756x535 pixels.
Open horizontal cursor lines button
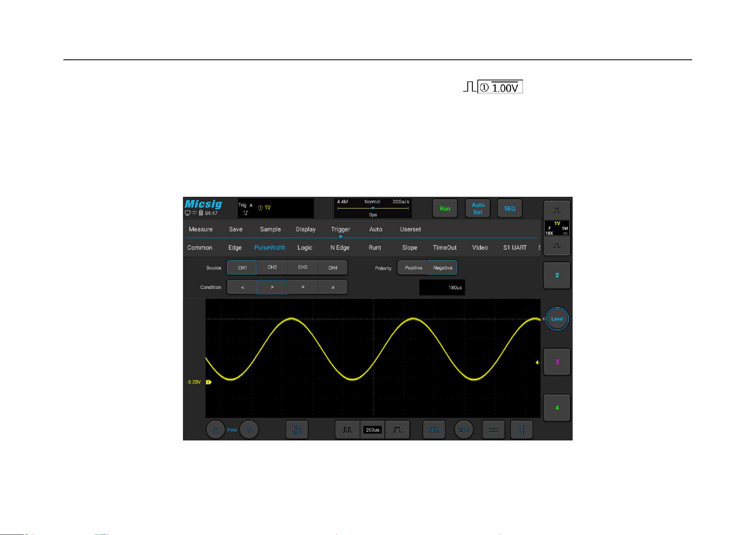click(x=493, y=430)
